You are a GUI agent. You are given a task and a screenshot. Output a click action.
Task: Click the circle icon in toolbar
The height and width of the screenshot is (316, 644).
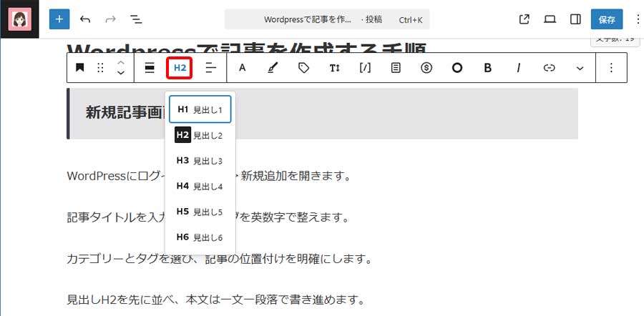tap(457, 68)
